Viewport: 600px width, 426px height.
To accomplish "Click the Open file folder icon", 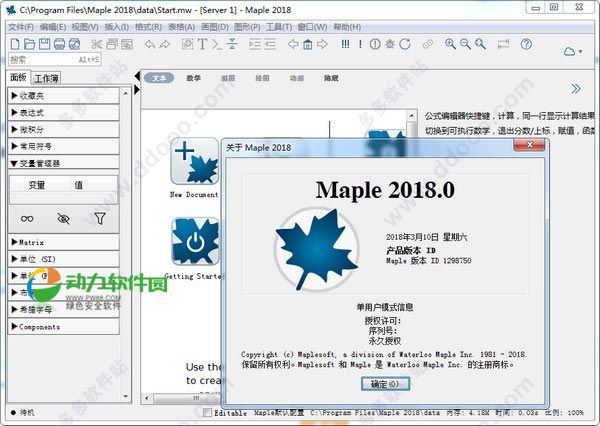I will pyautogui.click(x=29, y=44).
